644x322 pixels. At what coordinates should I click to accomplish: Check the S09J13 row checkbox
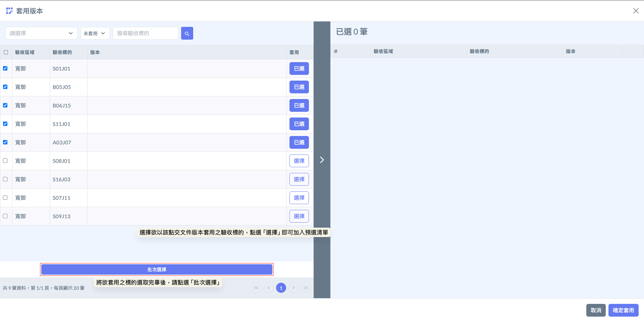tap(5, 216)
